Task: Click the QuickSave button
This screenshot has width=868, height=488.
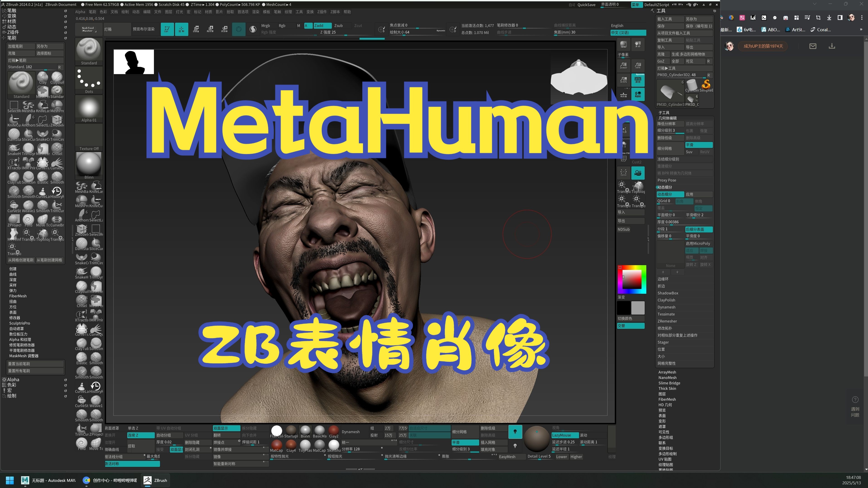Action: (586, 5)
